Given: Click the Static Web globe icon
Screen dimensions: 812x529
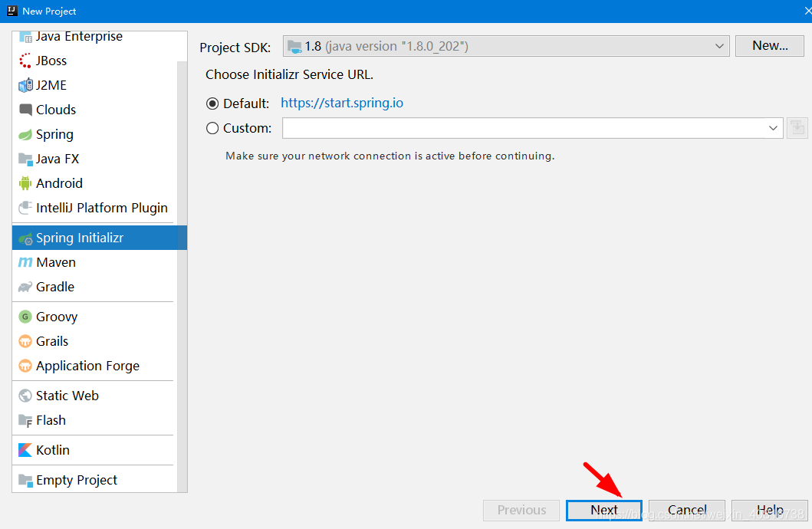Looking at the screenshot, I should tap(25, 396).
